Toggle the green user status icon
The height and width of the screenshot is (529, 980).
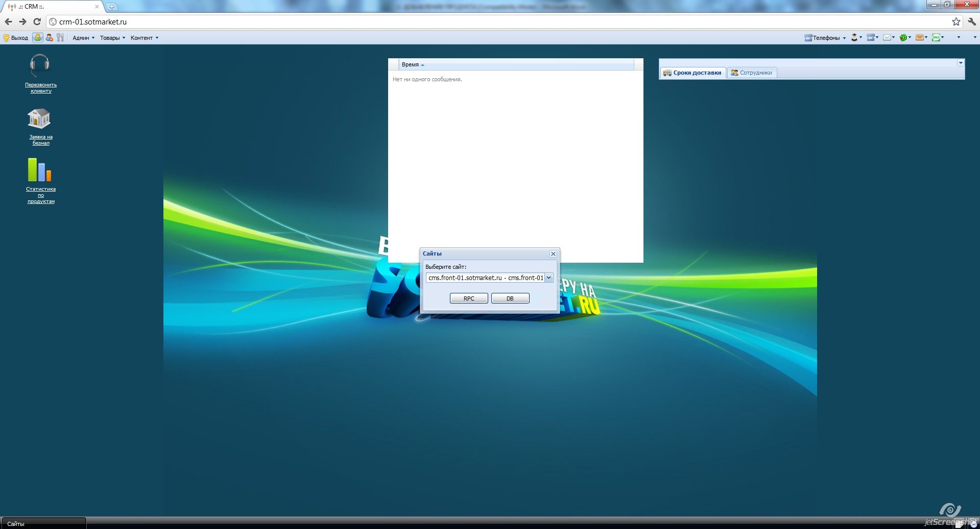coord(37,37)
